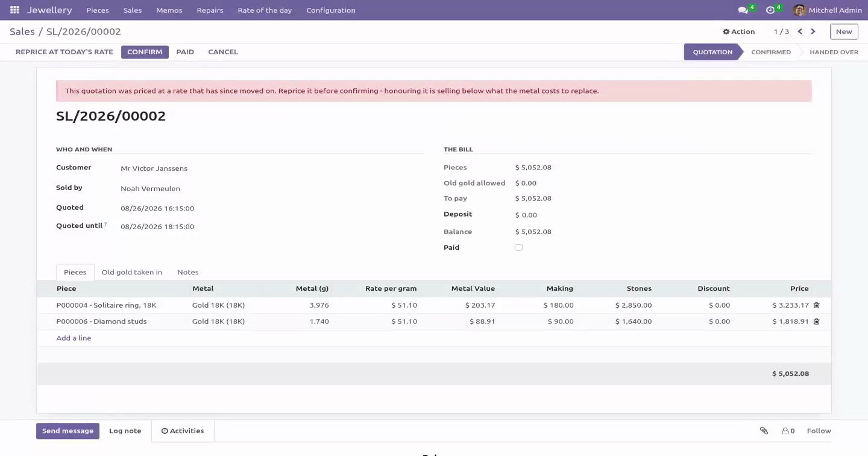
Task: Toggle the Paid checkbox
Action: click(x=518, y=247)
